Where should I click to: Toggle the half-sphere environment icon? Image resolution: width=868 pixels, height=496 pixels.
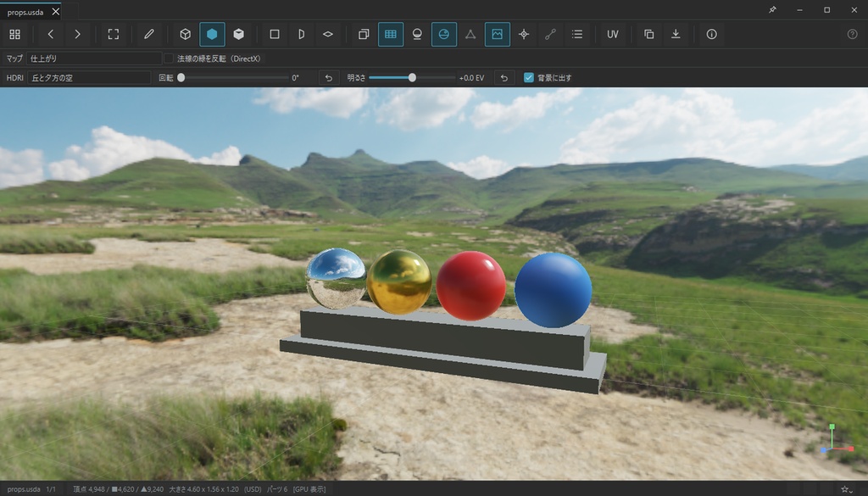tap(444, 34)
